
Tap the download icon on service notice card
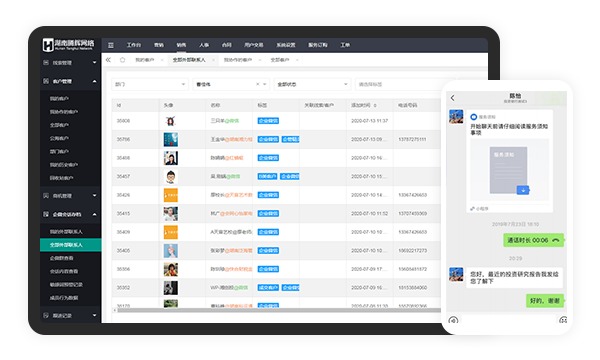tap(523, 190)
